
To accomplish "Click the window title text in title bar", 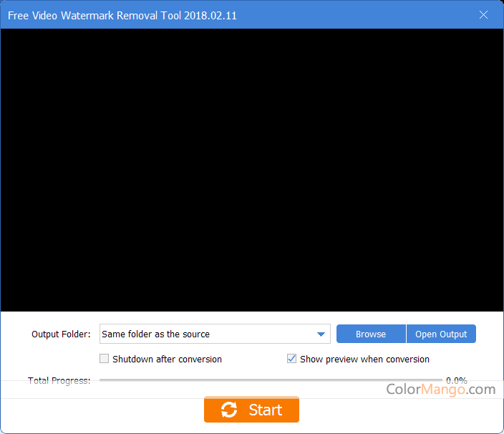I will click(122, 15).
